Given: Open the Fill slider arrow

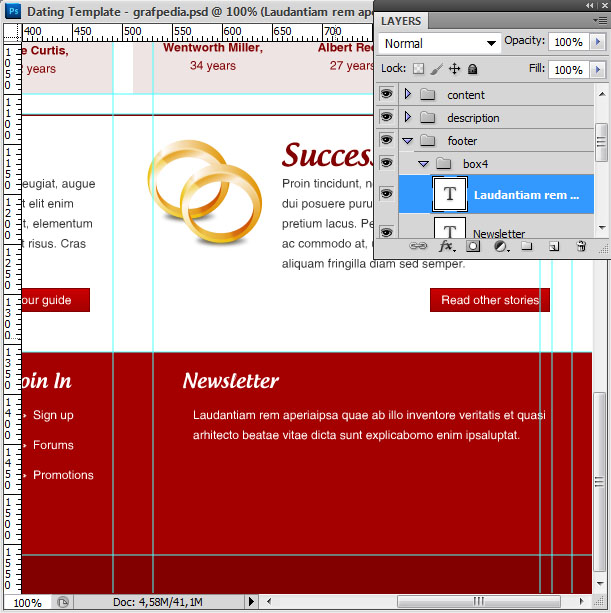Looking at the screenshot, I should tap(597, 70).
